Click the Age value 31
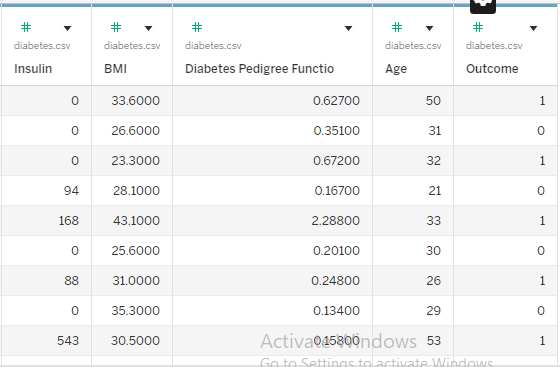The image size is (560, 367). click(435, 131)
